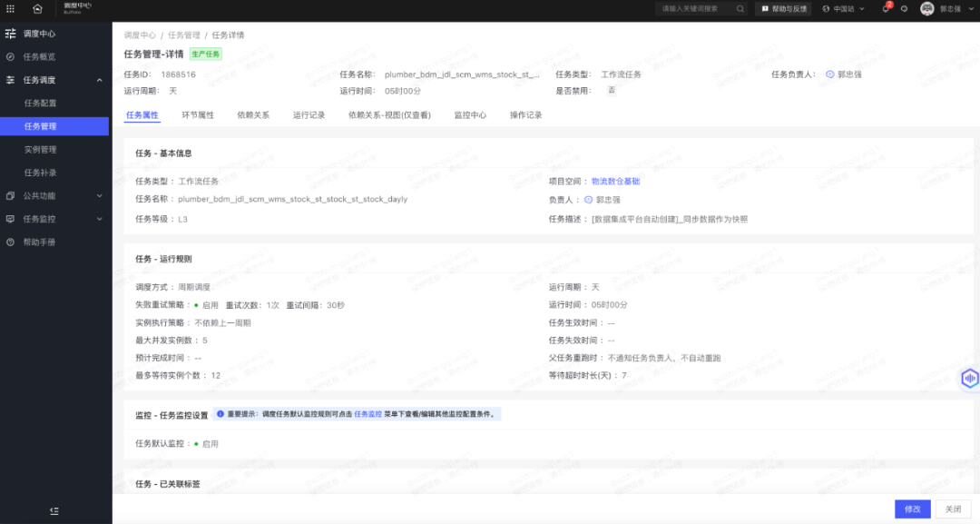Click the 任务监控 link in the notice banner
This screenshot has width=980, height=524.
coord(368,414)
